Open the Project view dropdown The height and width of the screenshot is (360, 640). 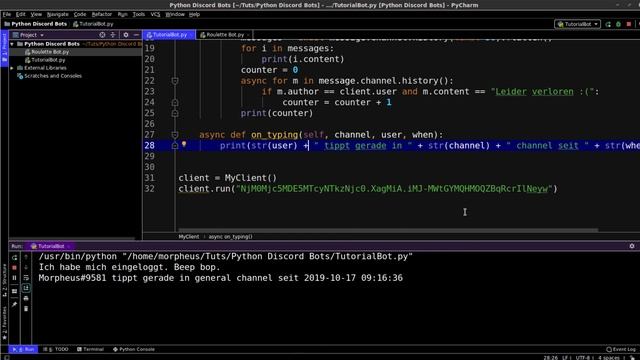click(28, 35)
